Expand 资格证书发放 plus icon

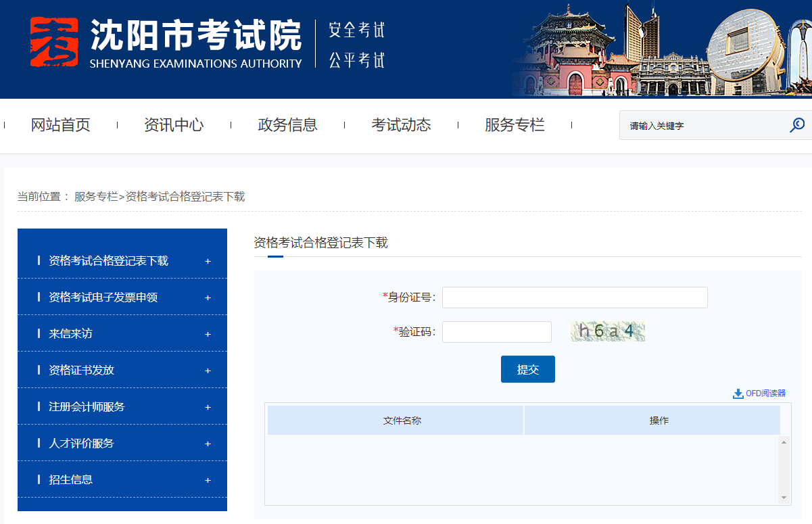208,371
